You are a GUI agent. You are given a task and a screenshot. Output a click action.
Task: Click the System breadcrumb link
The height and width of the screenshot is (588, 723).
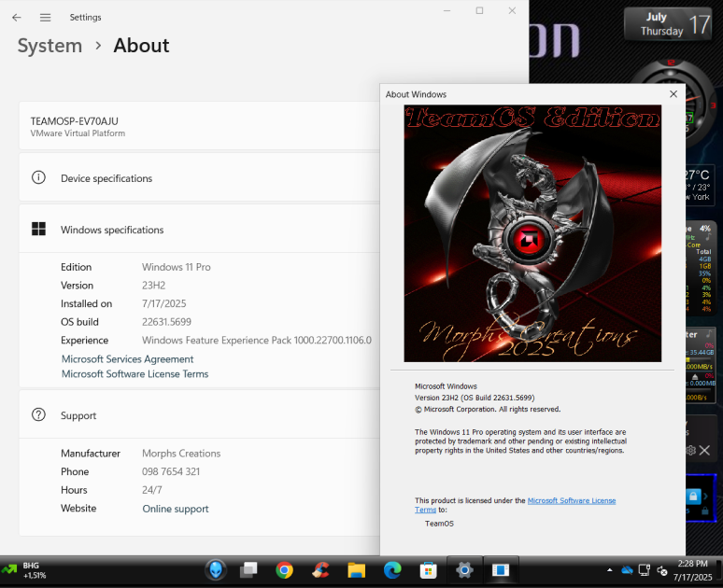point(50,46)
